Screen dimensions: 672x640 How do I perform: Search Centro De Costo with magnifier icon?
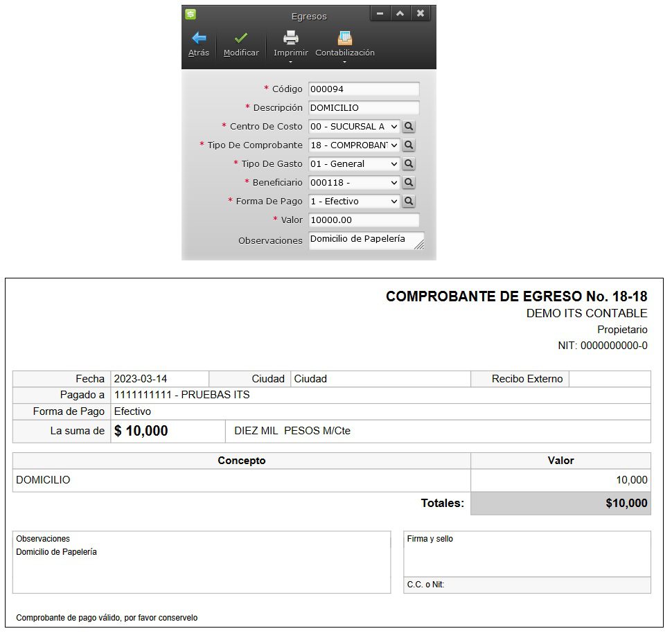point(409,126)
